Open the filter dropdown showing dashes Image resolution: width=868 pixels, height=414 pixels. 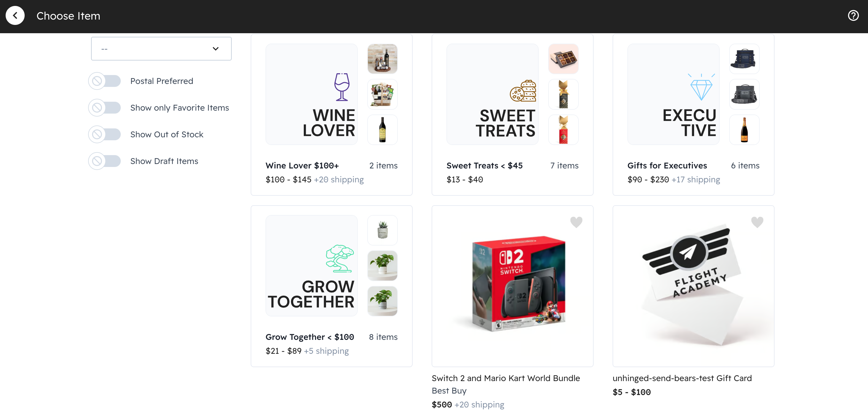[x=161, y=49]
